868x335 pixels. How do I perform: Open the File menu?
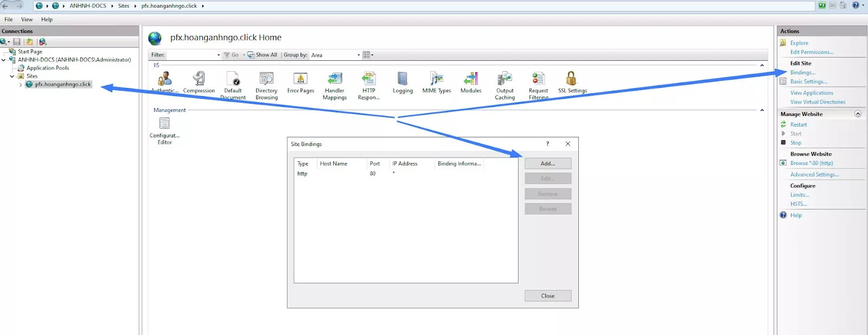[x=9, y=20]
